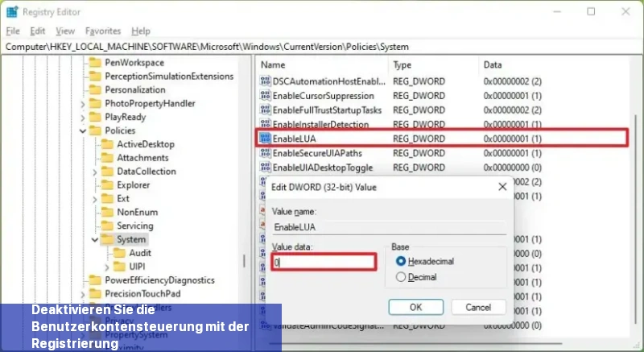Select the PhotoPropertyHandler folder icon
Viewport: 644px width, 352px height.
click(x=95, y=103)
